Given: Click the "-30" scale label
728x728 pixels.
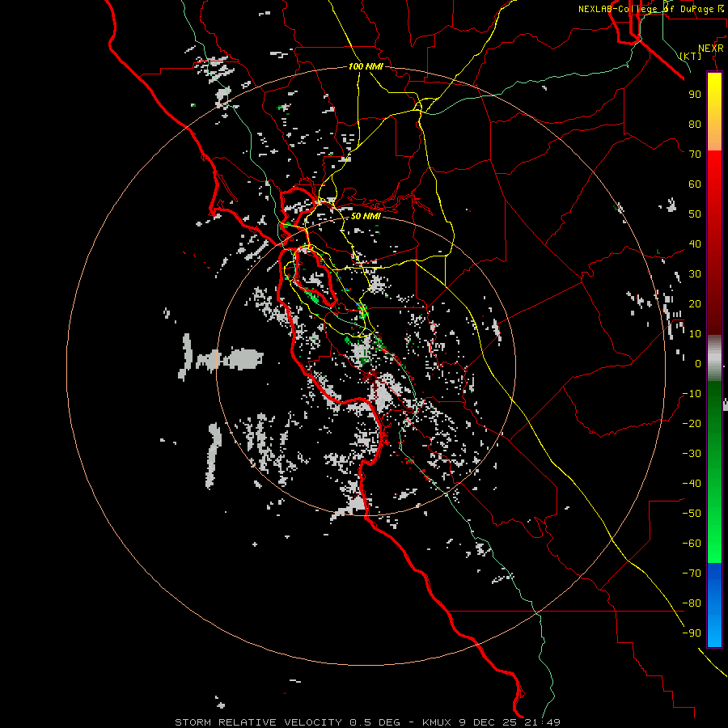Looking at the screenshot, I should (x=692, y=454).
